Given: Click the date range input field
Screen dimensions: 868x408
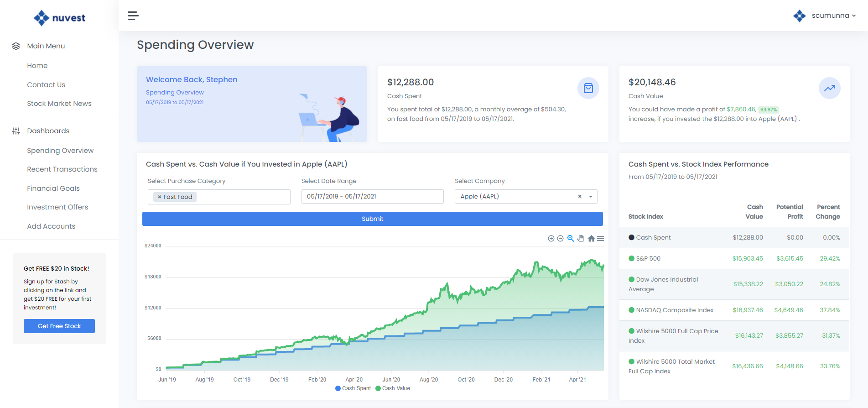Looking at the screenshot, I should 373,197.
